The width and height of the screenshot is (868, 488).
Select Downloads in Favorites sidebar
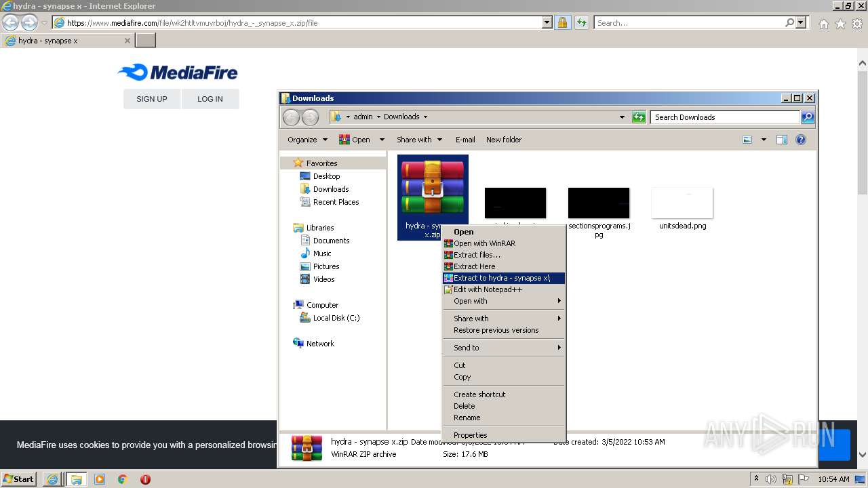(330, 189)
